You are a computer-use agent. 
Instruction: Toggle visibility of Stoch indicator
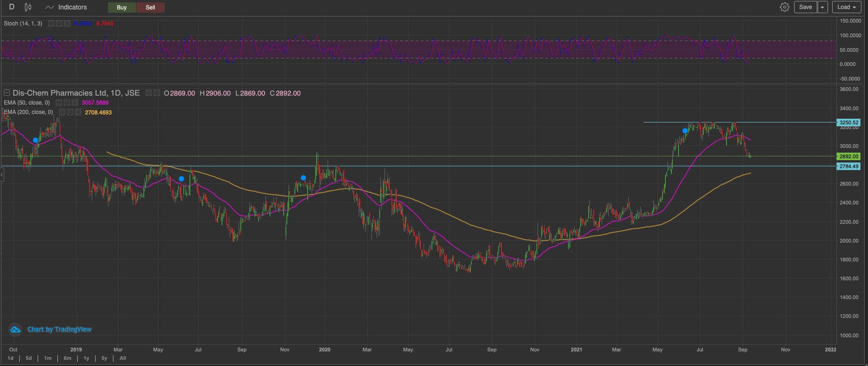51,24
